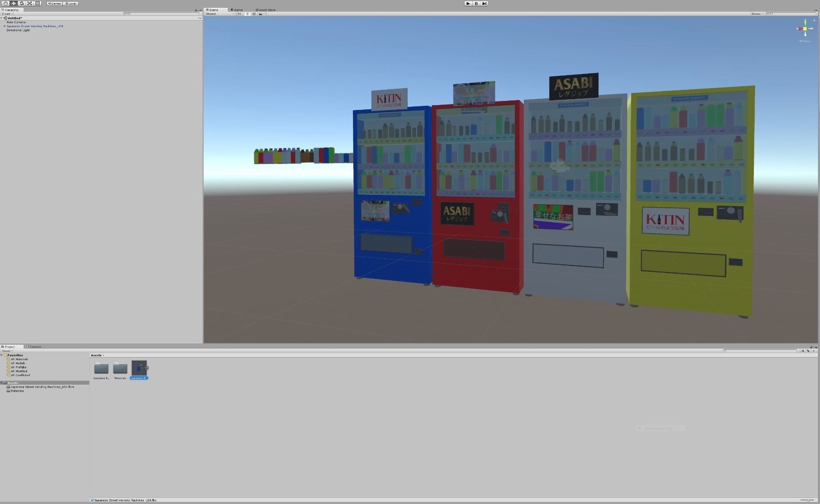
Task: Start Play mode with the Play button
Action: 468,3
